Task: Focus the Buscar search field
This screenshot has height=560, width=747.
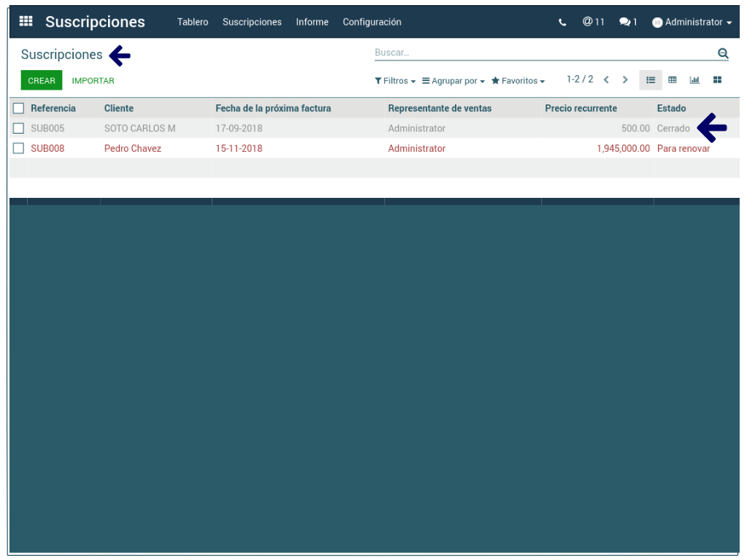Action: click(x=540, y=53)
